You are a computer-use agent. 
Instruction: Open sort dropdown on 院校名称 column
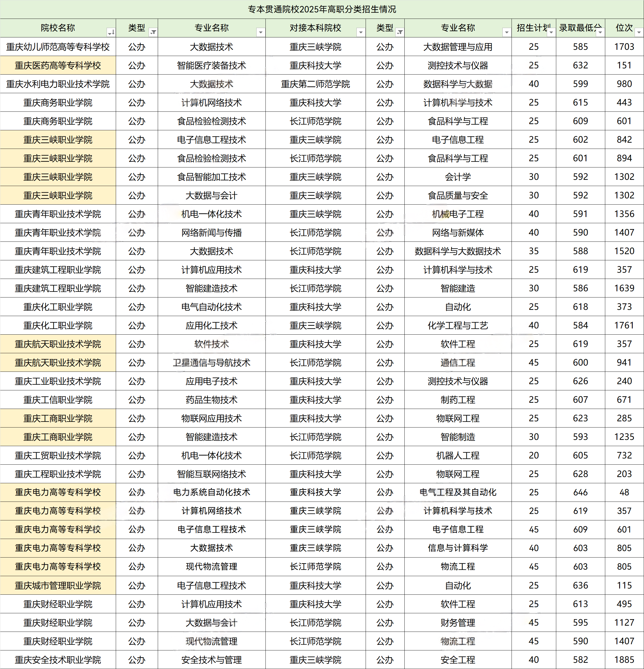(111, 32)
